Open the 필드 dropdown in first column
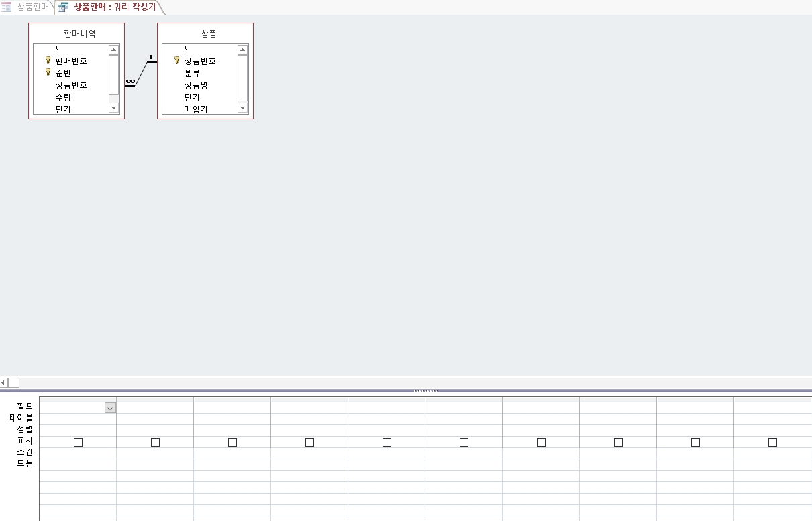This screenshot has height=521, width=812. (110, 408)
